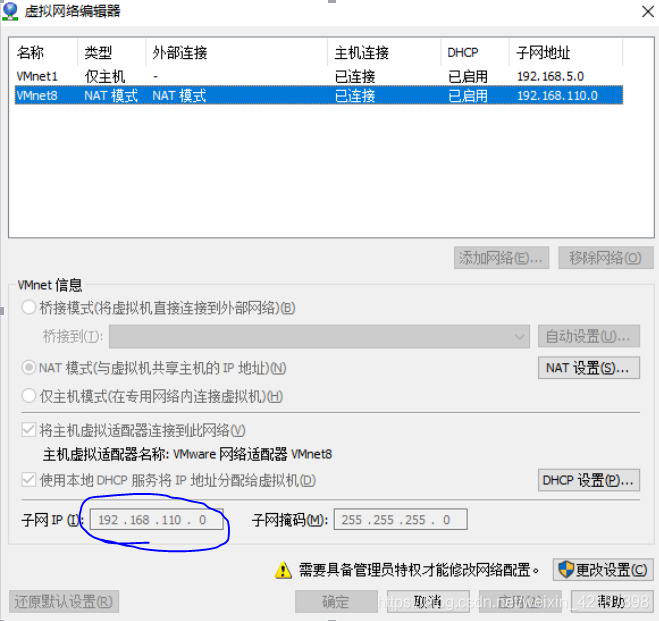The image size is (659, 621).
Task: Click the 确定 button
Action: [336, 601]
